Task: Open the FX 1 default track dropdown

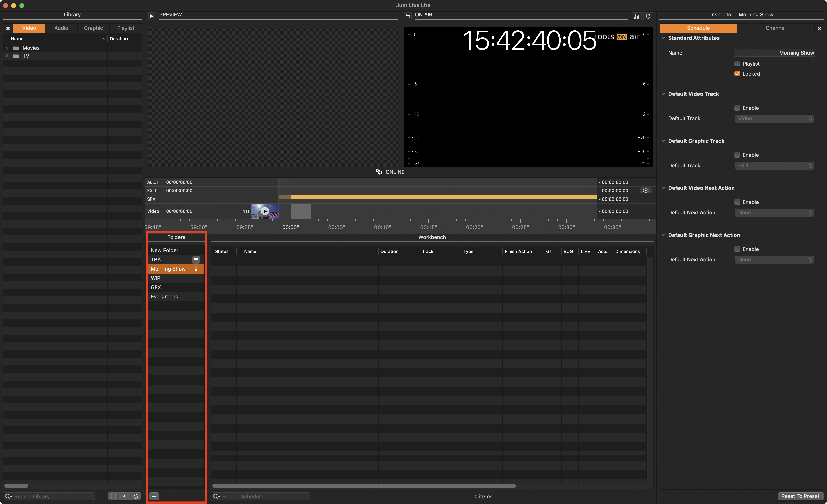Action: 774,166
